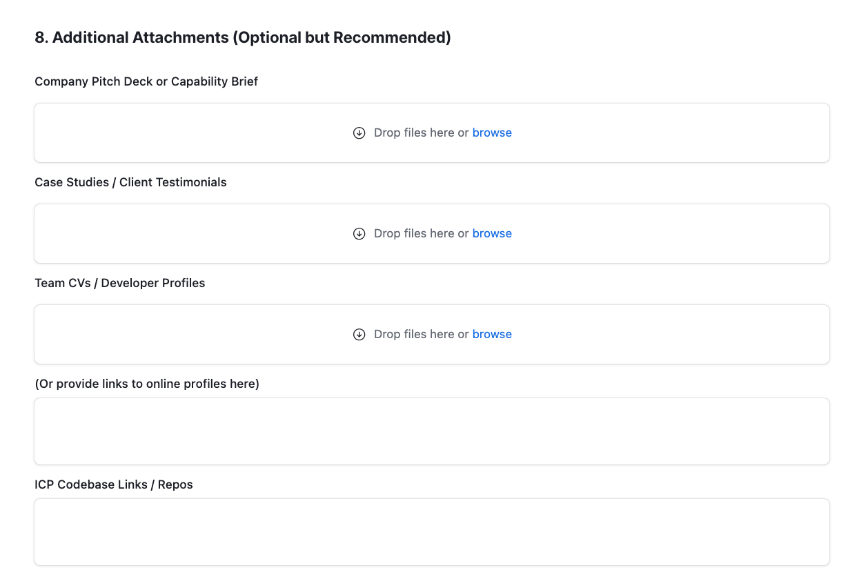
Task: Click the Company Pitch Deck upload drop zone
Action: [x=207, y=133]
